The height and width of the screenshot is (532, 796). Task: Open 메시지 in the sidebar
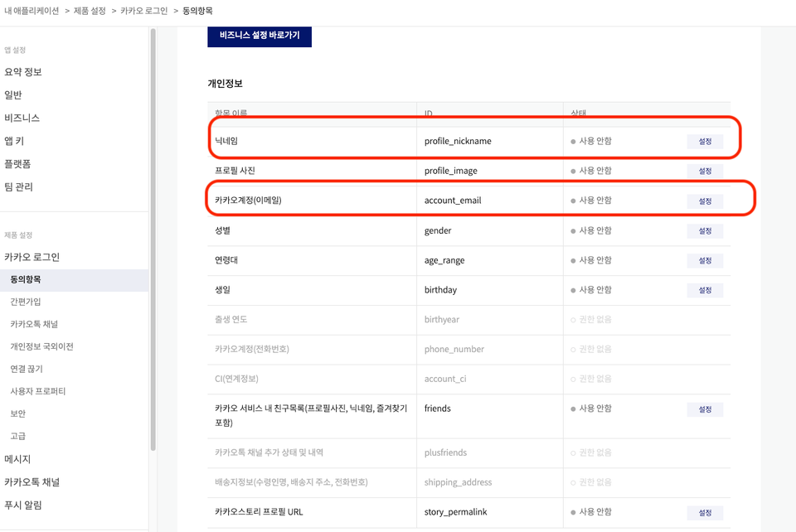click(17, 459)
